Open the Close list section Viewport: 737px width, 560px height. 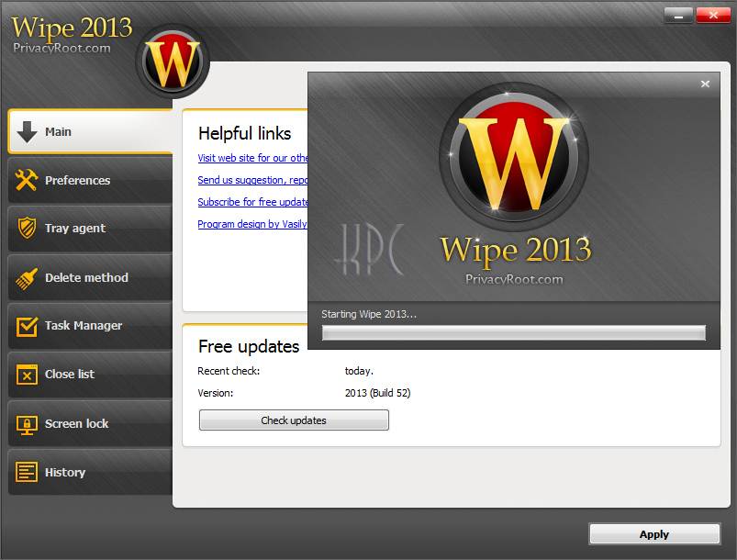pyautogui.click(x=90, y=375)
